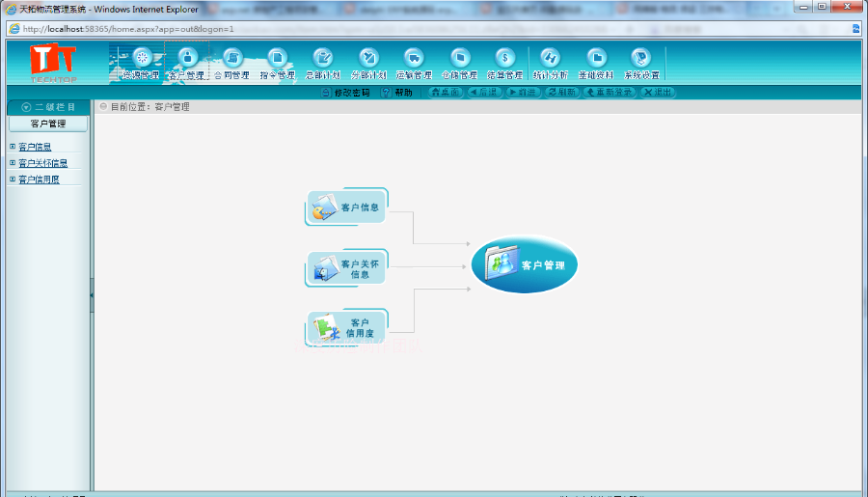Screen dimensions: 868x497
Task: Open the 资源管理 module icon
Action: [142, 58]
